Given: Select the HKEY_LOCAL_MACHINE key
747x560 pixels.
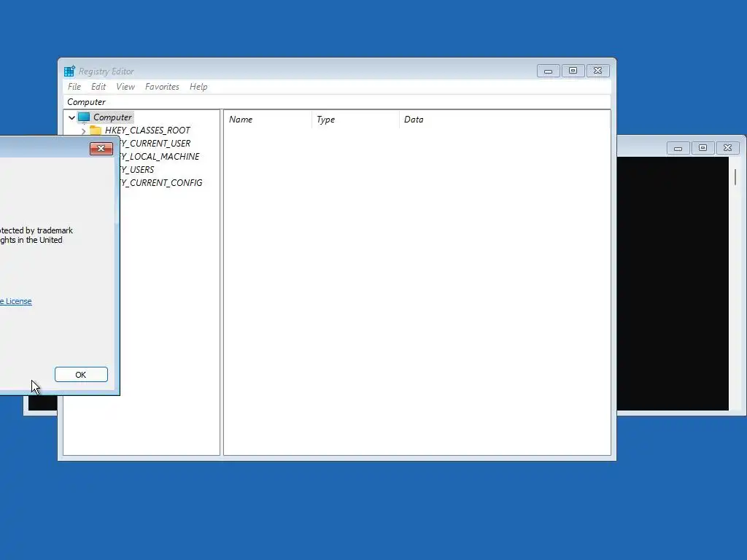Looking at the screenshot, I should (160, 157).
